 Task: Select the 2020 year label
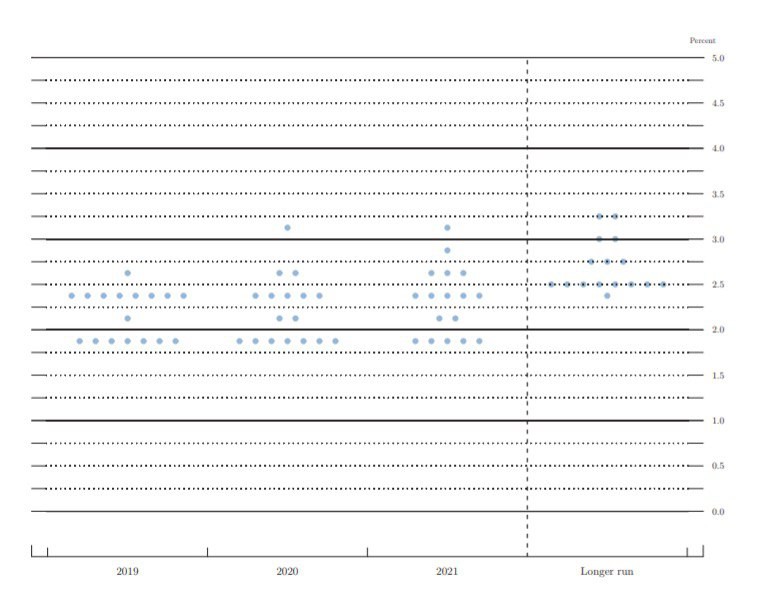(x=287, y=571)
